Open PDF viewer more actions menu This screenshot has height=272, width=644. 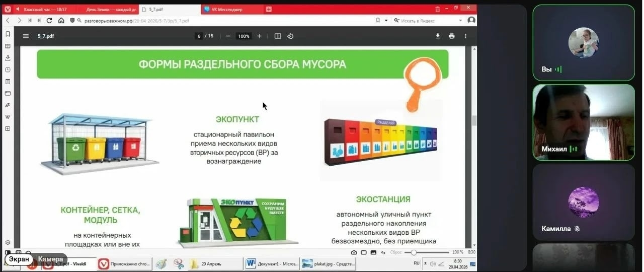pyautogui.click(x=465, y=36)
